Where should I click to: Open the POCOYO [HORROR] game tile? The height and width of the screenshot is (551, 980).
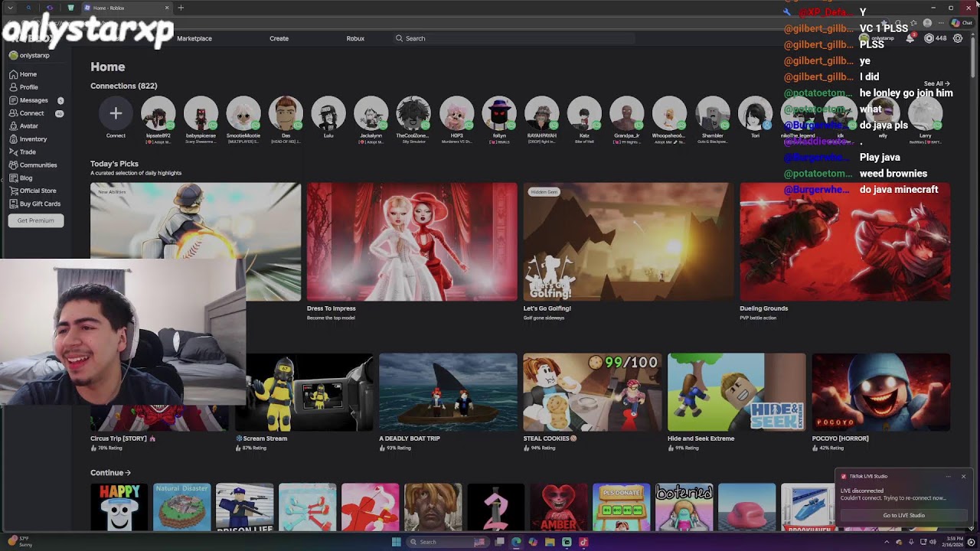pyautogui.click(x=881, y=402)
